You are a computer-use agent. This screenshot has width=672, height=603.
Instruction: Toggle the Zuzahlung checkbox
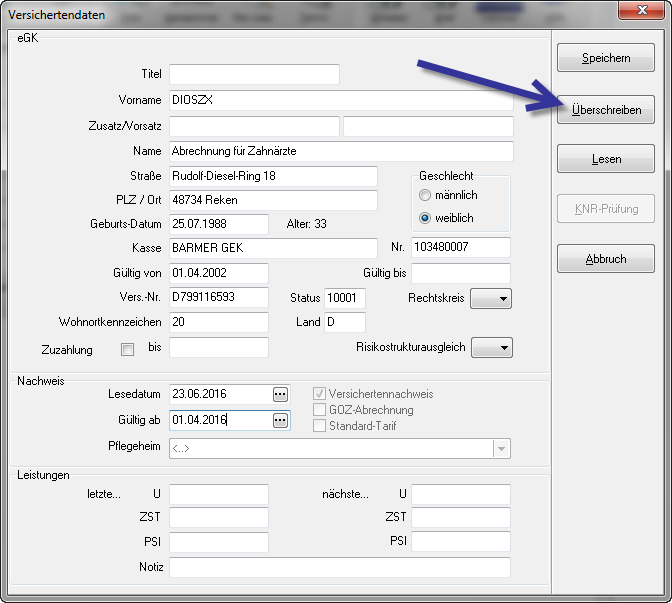pyautogui.click(x=127, y=350)
